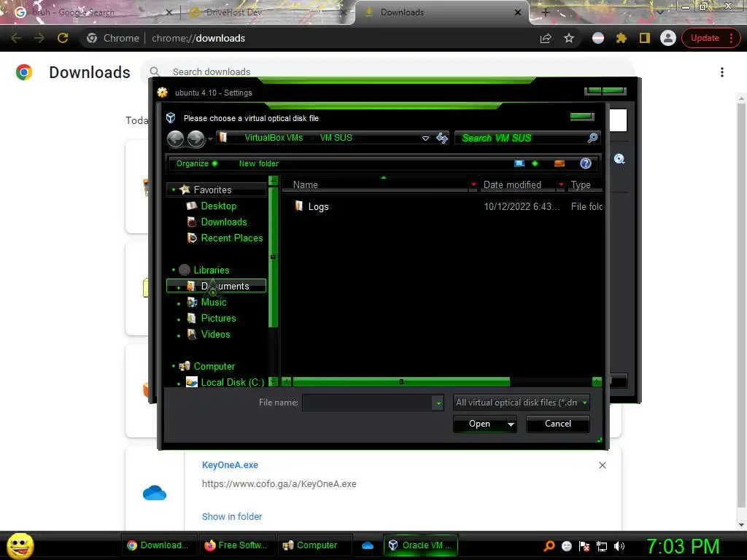
Task: Click the Chrome back arrow
Action: [16, 38]
